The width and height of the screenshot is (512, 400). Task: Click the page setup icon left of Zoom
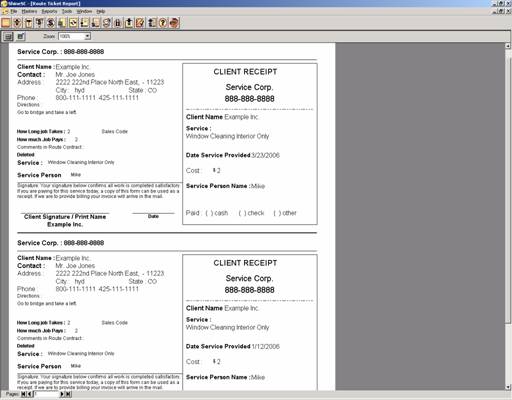click(x=8, y=36)
